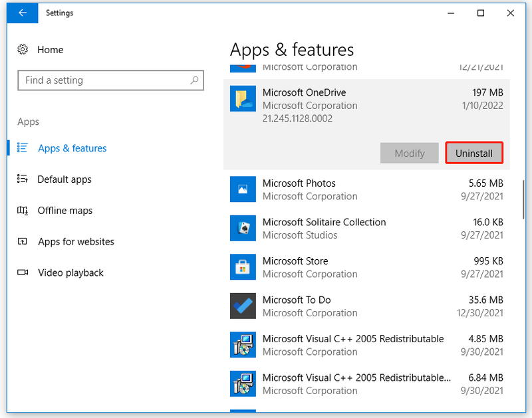The width and height of the screenshot is (532, 418).
Task: Close the Settings window
Action: 510,13
